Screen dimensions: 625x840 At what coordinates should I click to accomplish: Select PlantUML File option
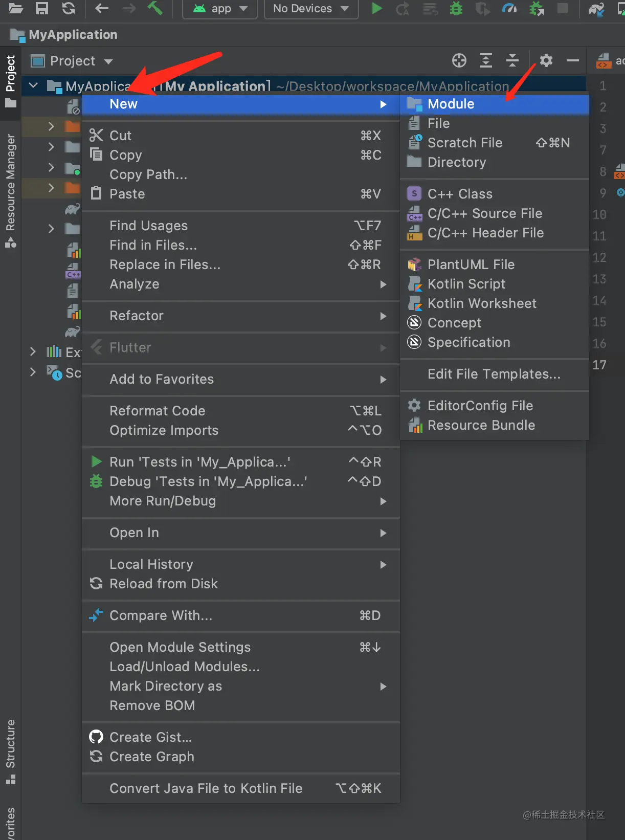tap(495, 264)
